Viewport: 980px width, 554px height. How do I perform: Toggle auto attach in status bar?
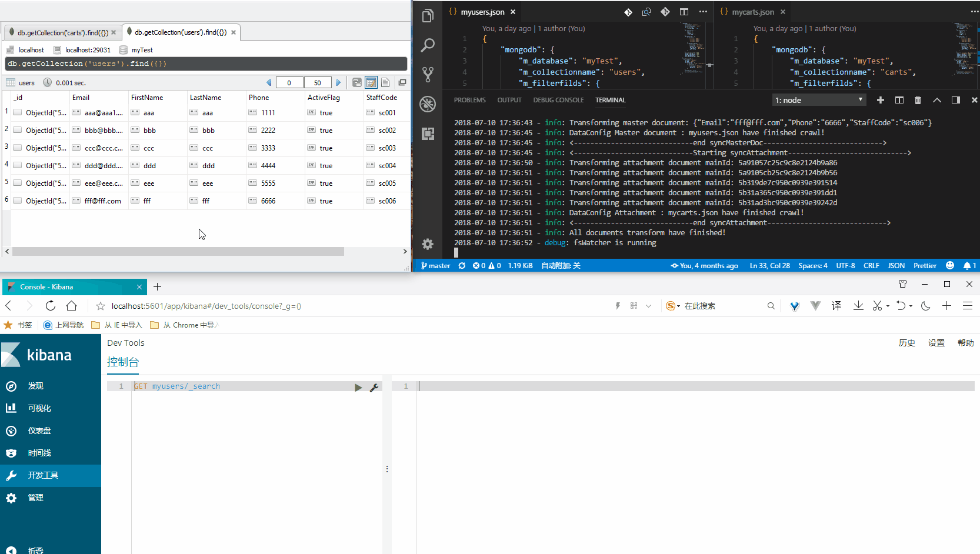click(x=561, y=266)
